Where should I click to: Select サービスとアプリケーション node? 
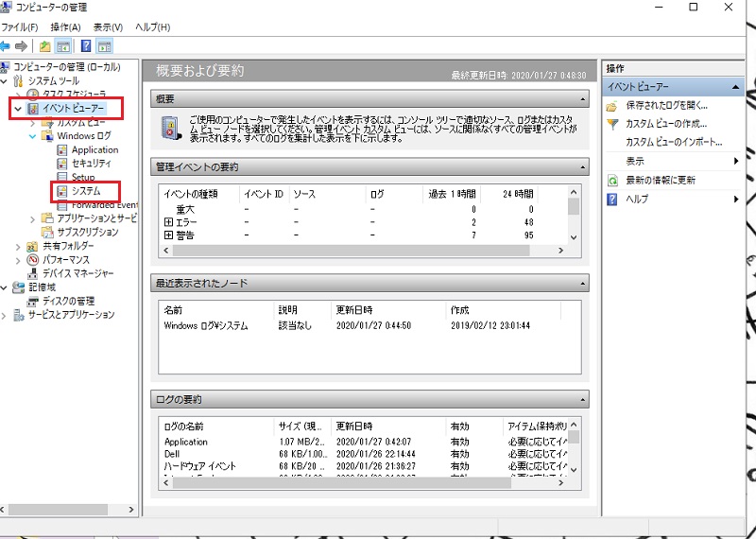point(71,315)
